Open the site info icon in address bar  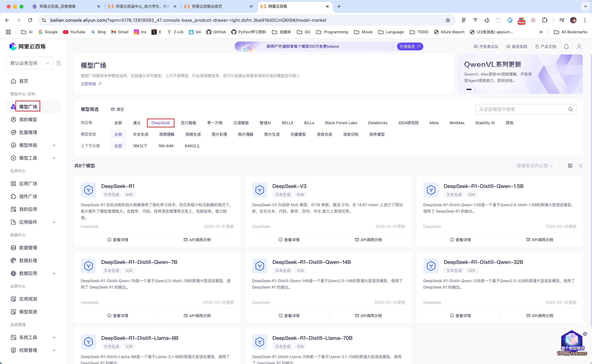click(x=44, y=20)
